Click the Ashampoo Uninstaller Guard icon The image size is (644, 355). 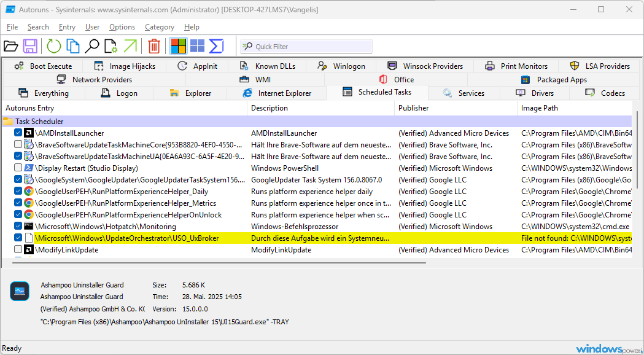coord(20,291)
